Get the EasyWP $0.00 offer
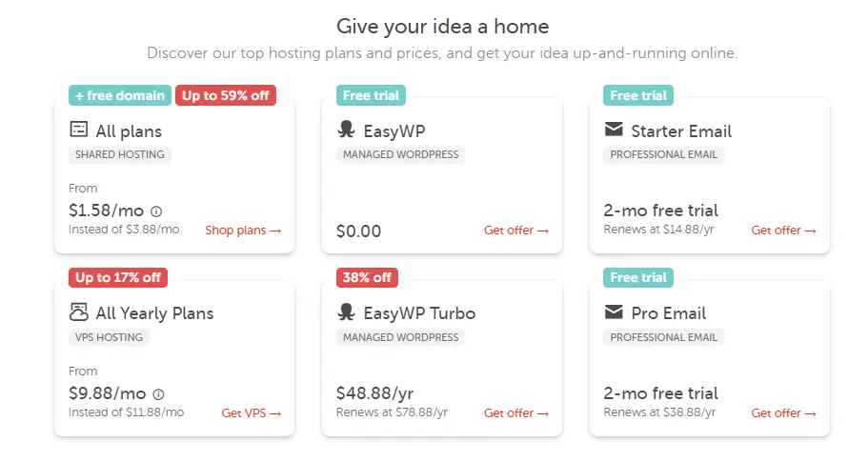Screen dimensions: 868x462 [x=515, y=231]
